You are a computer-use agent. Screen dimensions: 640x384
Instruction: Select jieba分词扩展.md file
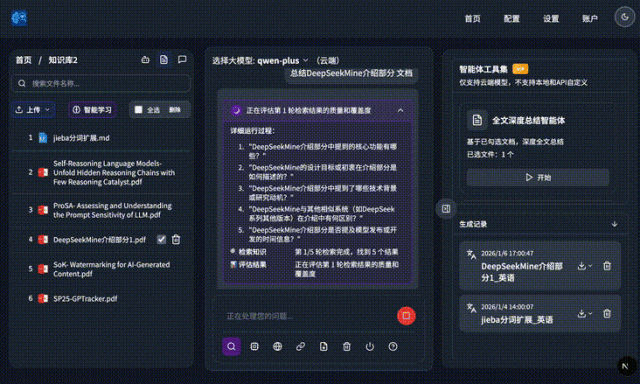(81, 138)
